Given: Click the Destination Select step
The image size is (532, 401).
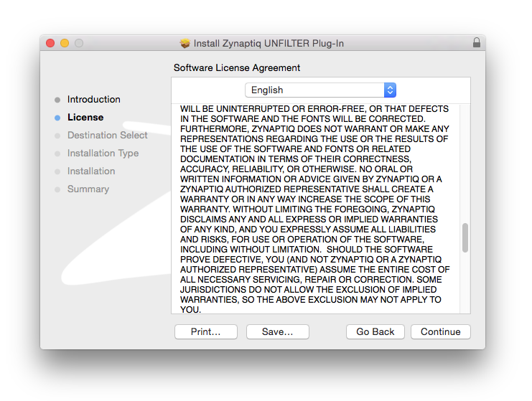Looking at the screenshot, I should tap(107, 136).
